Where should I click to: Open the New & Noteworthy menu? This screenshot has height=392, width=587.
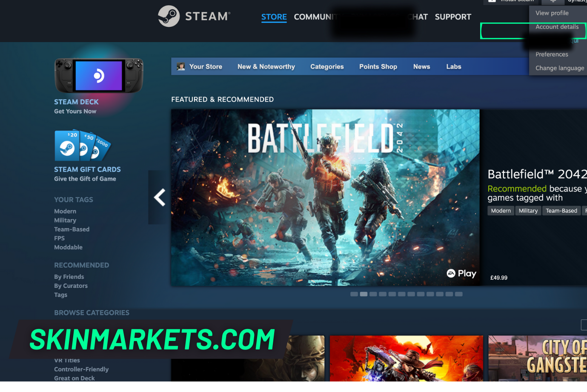pos(266,67)
